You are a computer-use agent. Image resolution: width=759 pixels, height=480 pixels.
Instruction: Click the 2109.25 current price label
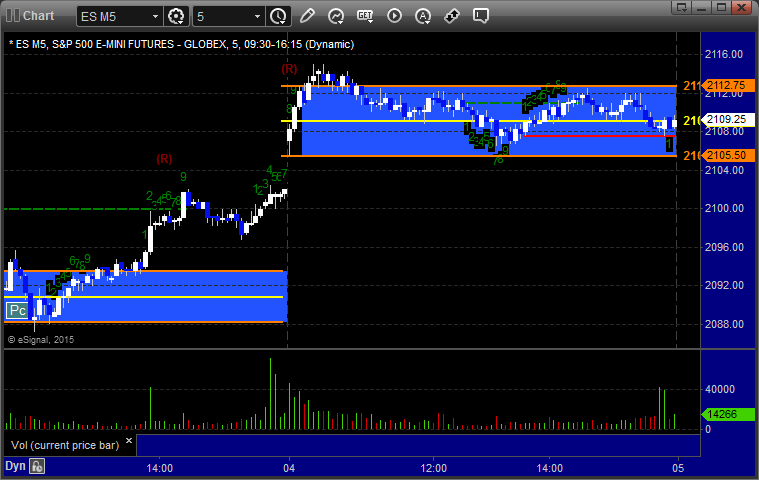tap(728, 120)
